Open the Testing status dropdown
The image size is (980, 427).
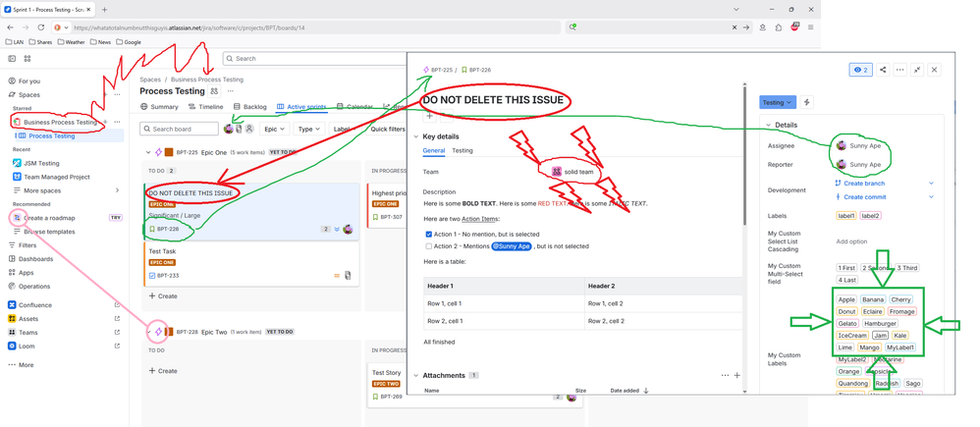(x=778, y=102)
